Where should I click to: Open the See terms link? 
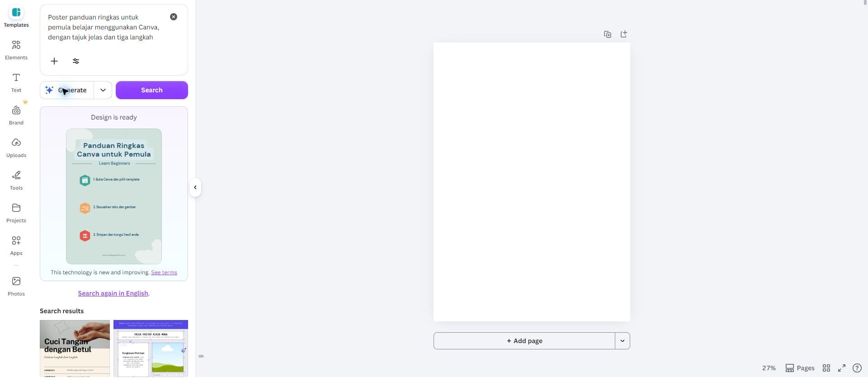(x=164, y=272)
